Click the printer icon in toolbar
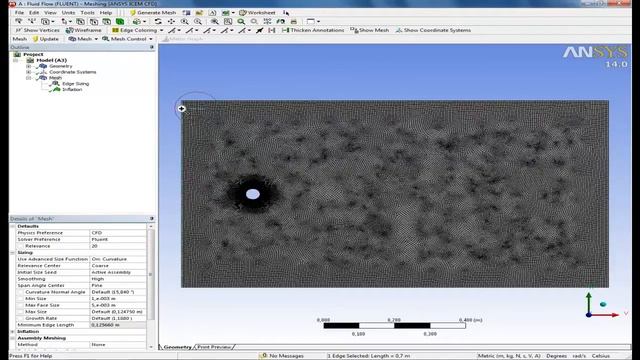Image resolution: width=640 pixels, height=360 pixels. 293,21
